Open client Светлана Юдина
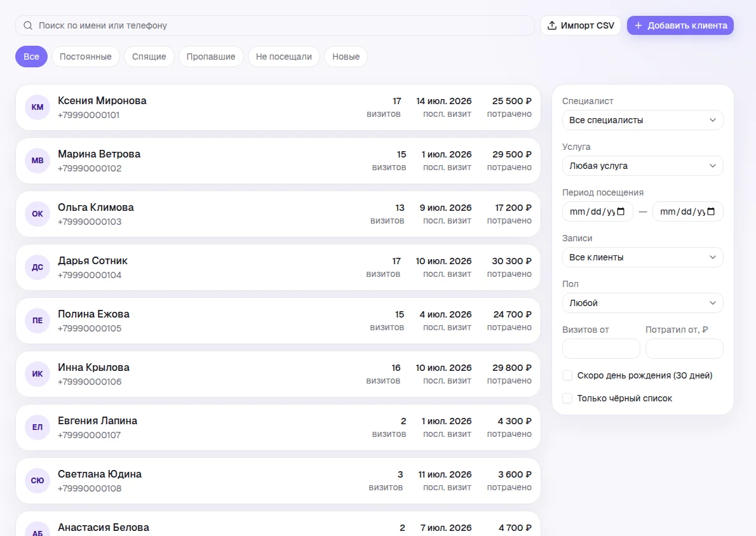The height and width of the screenshot is (536, 756). coord(278,481)
